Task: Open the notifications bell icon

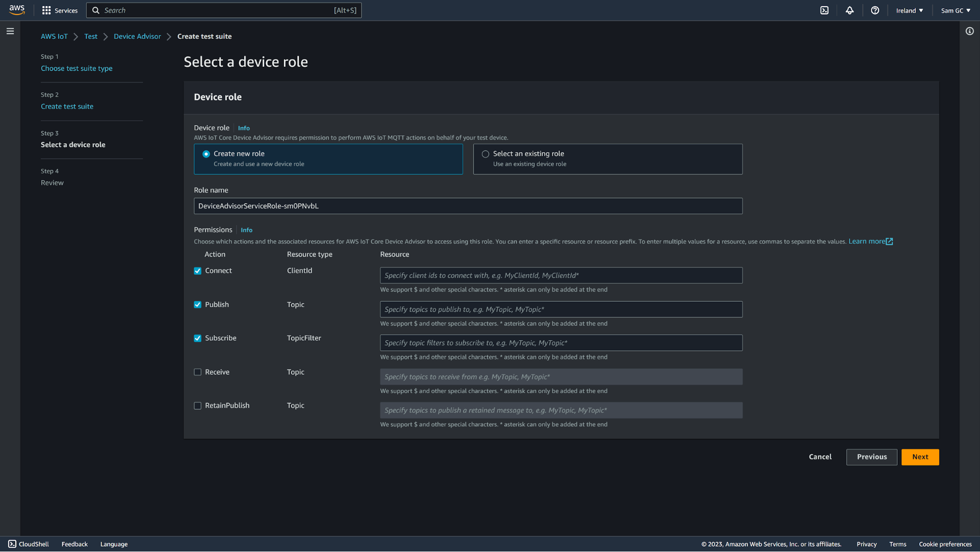Action: tap(850, 10)
